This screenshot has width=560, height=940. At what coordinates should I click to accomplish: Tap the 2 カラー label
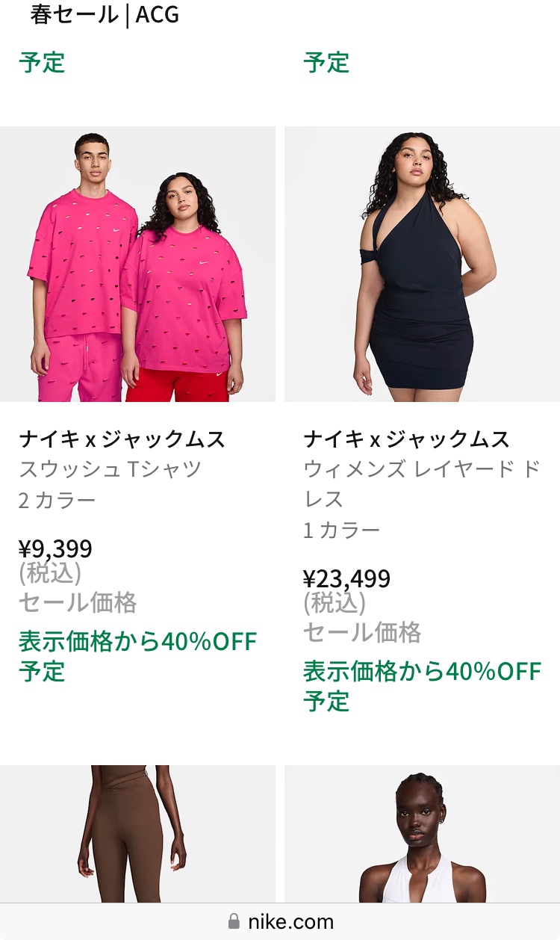click(x=57, y=500)
